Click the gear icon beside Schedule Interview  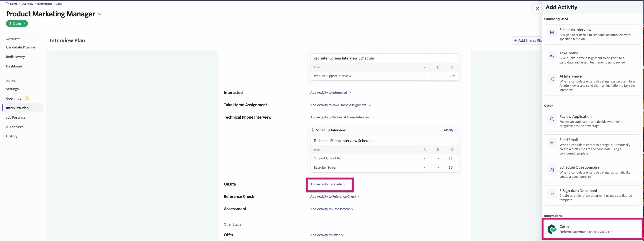pos(312,130)
